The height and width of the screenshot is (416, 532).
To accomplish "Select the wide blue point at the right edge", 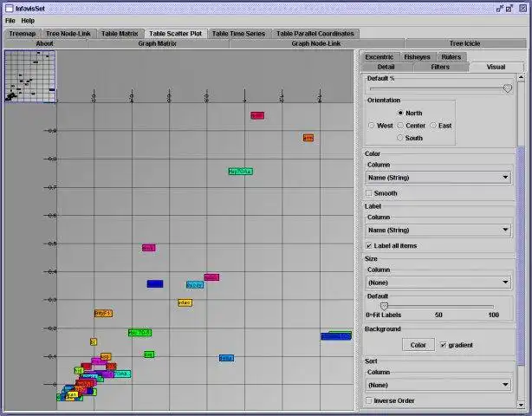I will (x=336, y=336).
